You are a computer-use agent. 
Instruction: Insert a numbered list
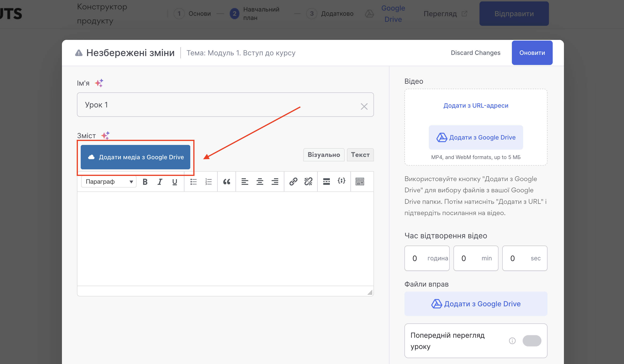[208, 182]
